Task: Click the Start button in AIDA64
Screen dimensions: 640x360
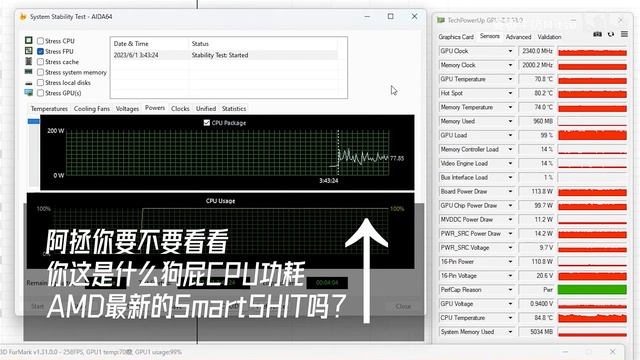Action: pos(38,306)
